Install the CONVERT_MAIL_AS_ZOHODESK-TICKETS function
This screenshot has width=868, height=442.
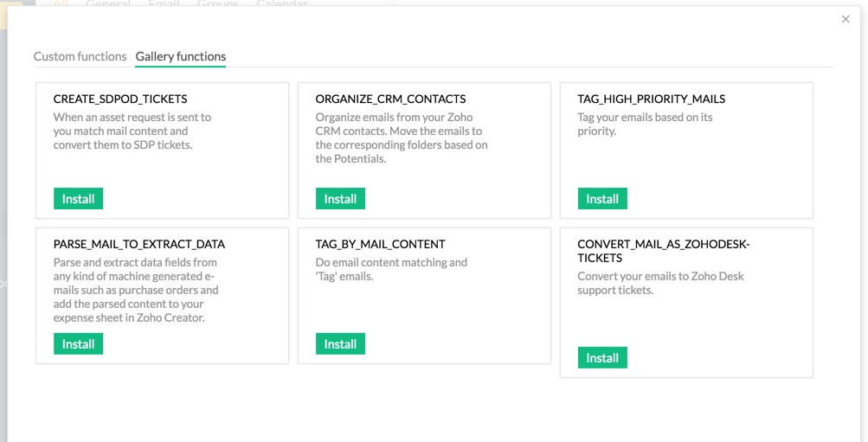click(602, 358)
